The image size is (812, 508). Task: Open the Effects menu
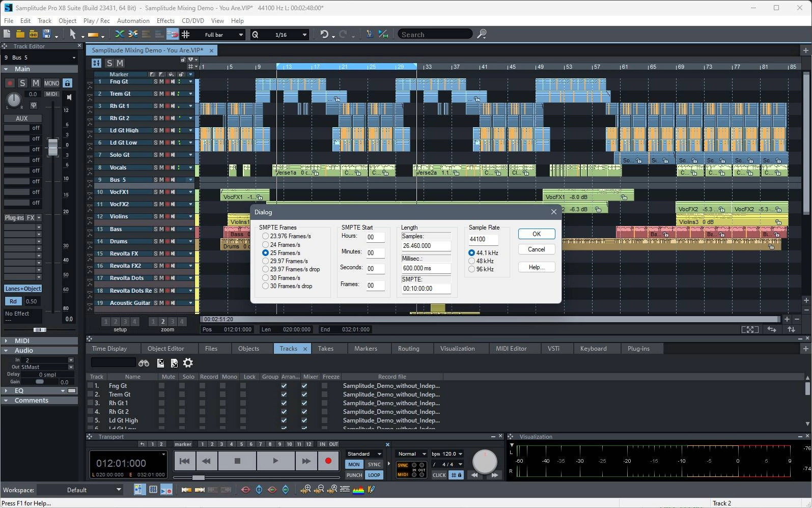(165, 21)
